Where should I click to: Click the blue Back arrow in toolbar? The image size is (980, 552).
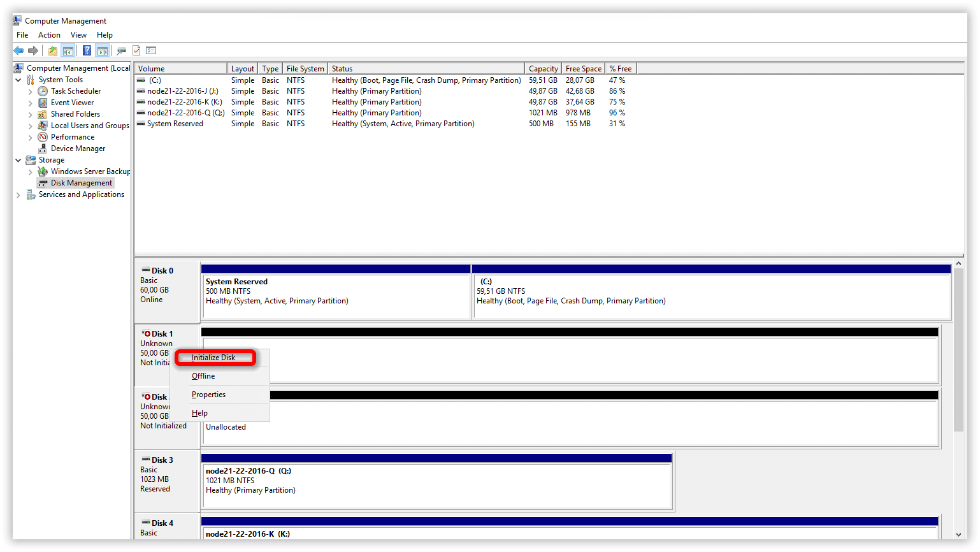(x=18, y=50)
